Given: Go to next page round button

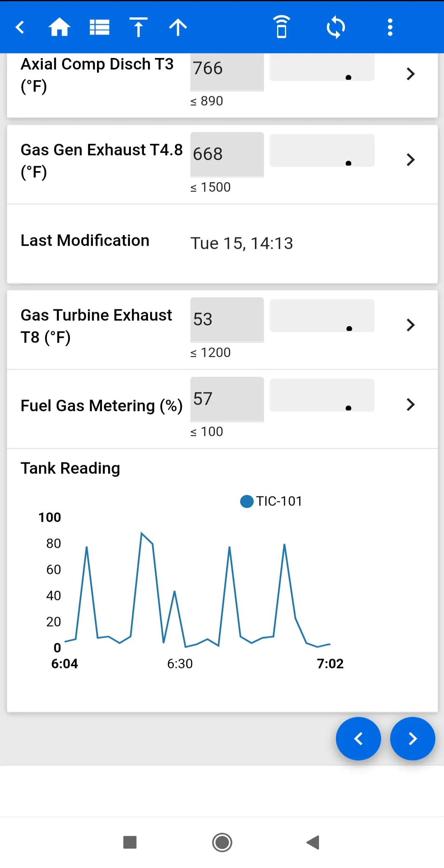Looking at the screenshot, I should [x=413, y=739].
